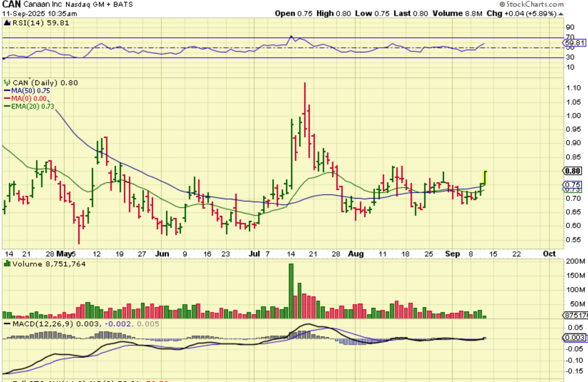Click the StockCharts.com copyright logo
Image resolution: width=588 pixels, height=382 pixels.
tap(531, 4)
